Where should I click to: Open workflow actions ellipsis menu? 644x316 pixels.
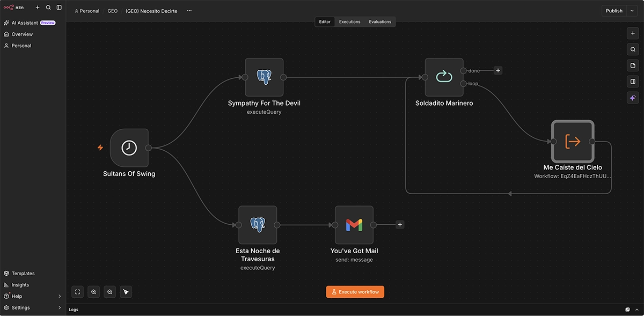pyautogui.click(x=189, y=11)
